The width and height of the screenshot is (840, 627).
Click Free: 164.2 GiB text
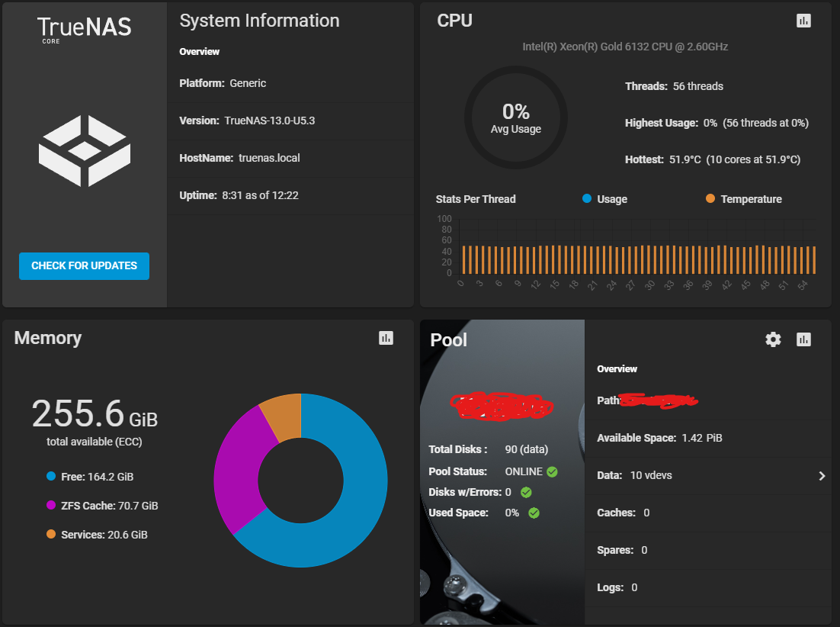(97, 477)
